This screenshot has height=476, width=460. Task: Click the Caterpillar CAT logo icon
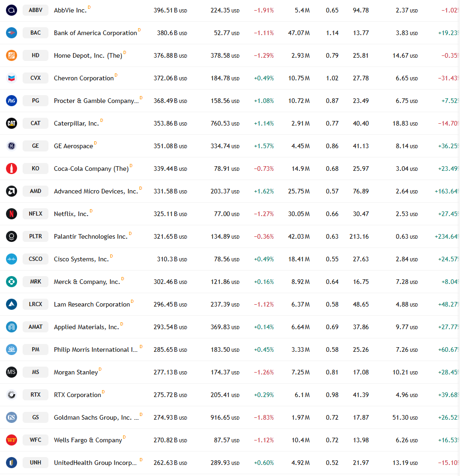click(x=12, y=123)
